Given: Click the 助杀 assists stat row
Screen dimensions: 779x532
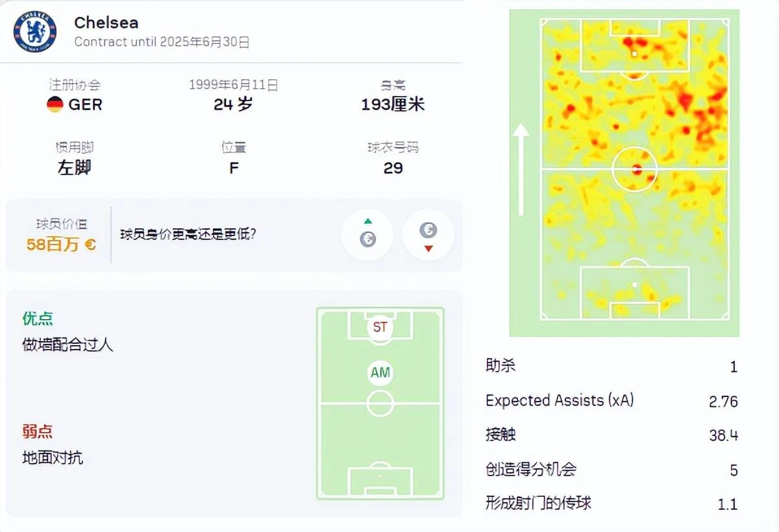Looking at the screenshot, I should (612, 367).
